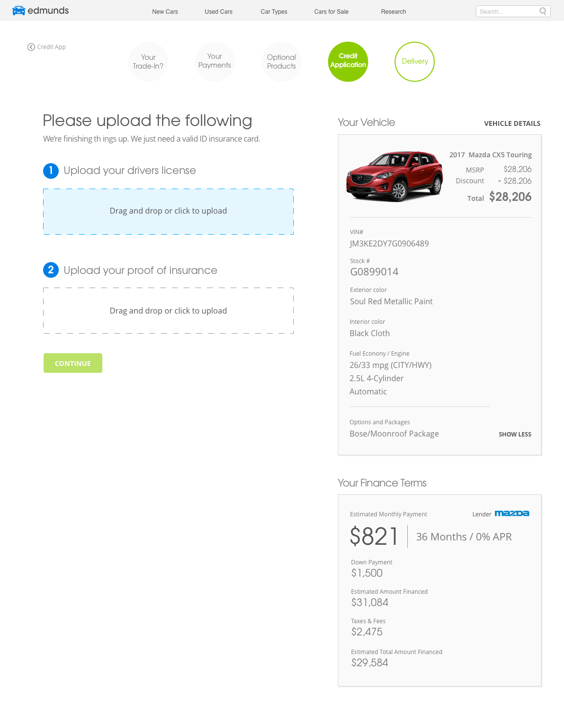Screen dimensions: 564x728
Task: Click the drivers license upload area
Action: 168,211
